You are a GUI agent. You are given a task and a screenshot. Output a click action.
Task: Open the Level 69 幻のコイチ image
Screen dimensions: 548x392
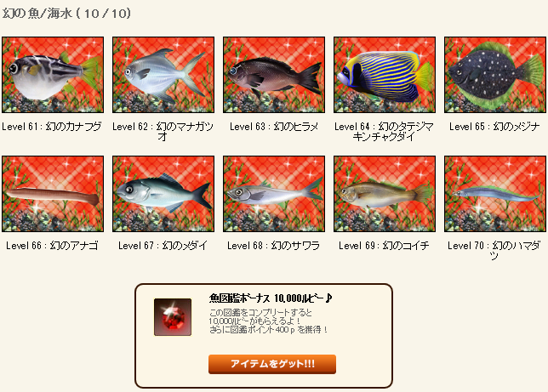point(385,194)
